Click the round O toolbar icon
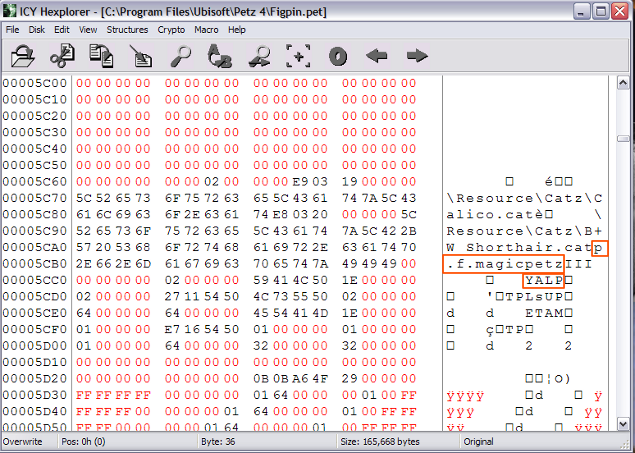 (x=338, y=56)
